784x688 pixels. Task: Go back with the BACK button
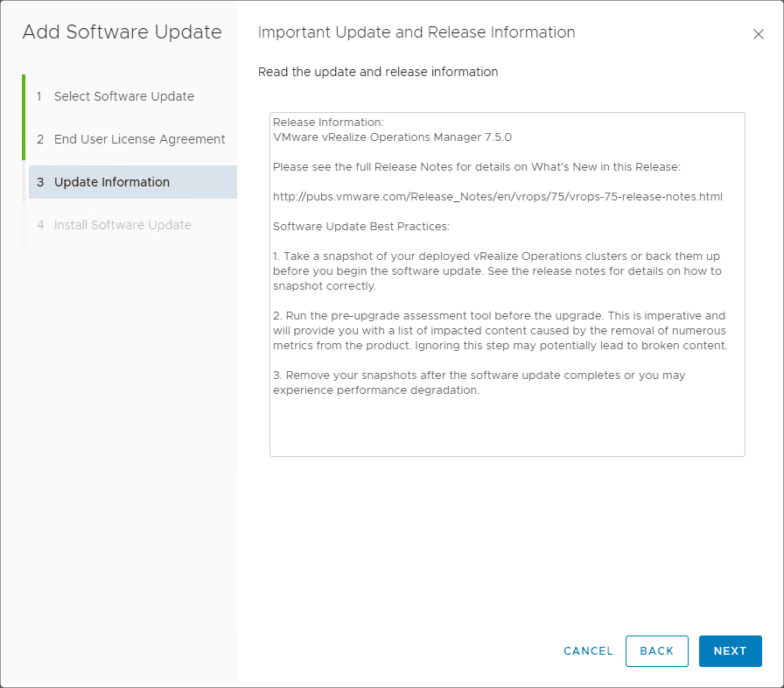point(656,651)
